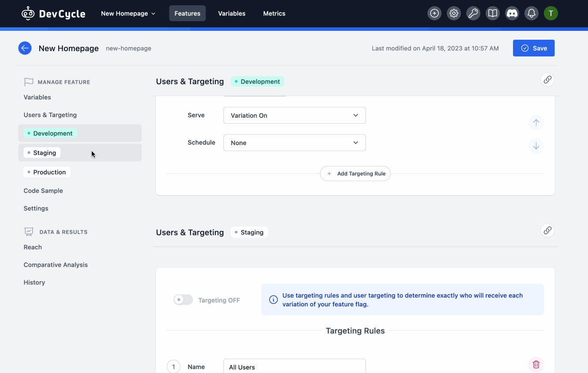The height and width of the screenshot is (373, 588).
Task: Open the create new feature icon
Action: point(434,13)
